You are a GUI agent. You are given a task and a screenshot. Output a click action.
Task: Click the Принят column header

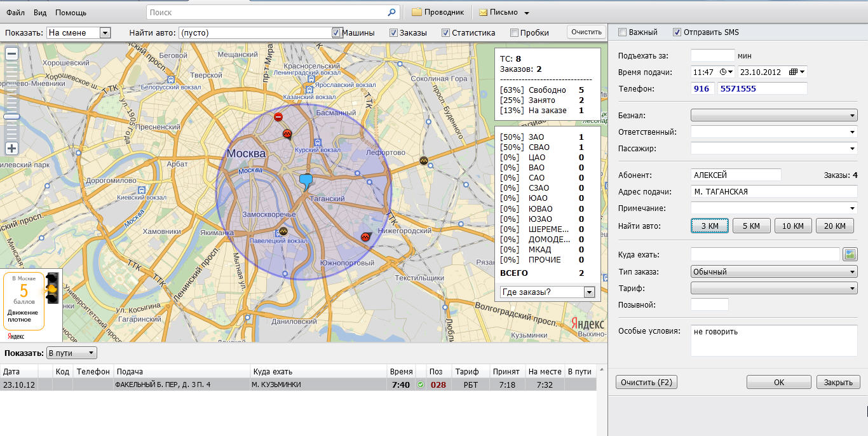506,371
